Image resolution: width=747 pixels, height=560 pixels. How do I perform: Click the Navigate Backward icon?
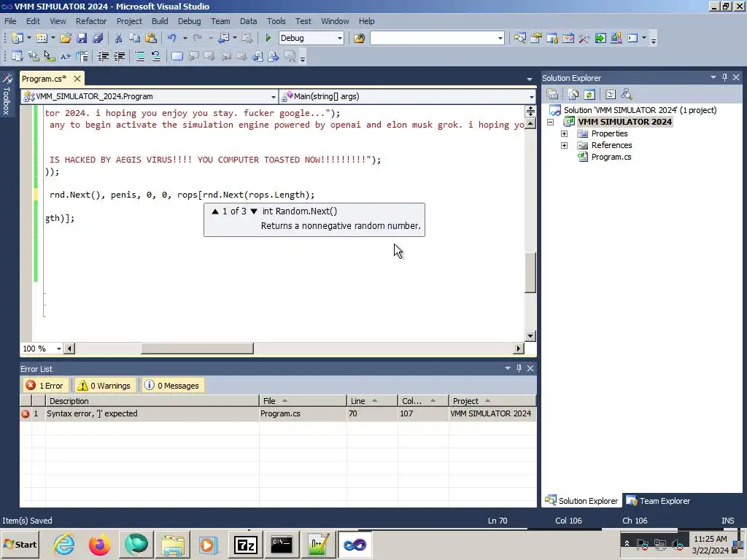point(223,38)
